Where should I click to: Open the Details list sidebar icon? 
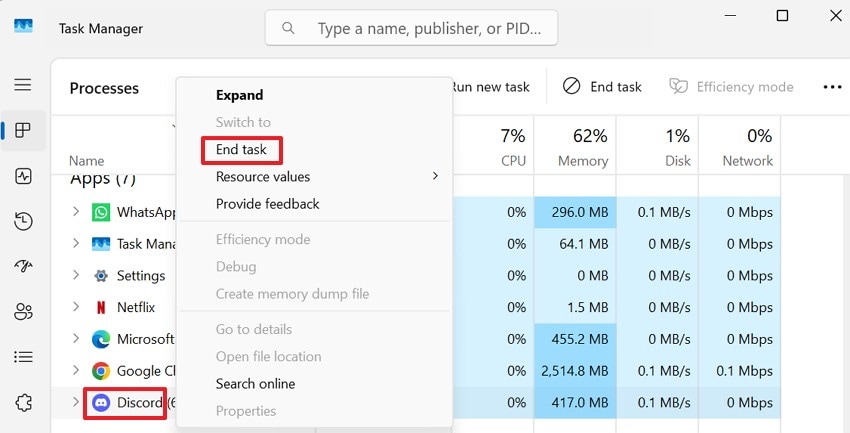[23, 357]
